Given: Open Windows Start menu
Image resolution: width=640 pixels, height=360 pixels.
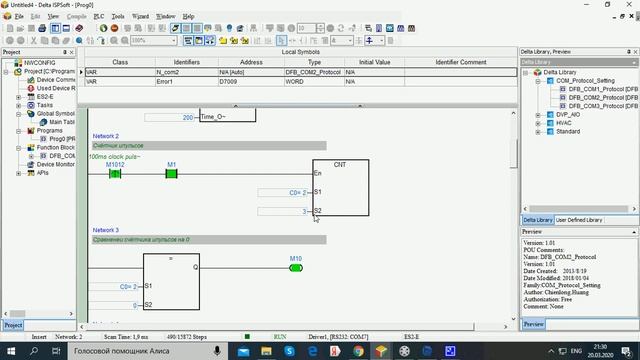Looking at the screenshot, I should click(11, 351).
